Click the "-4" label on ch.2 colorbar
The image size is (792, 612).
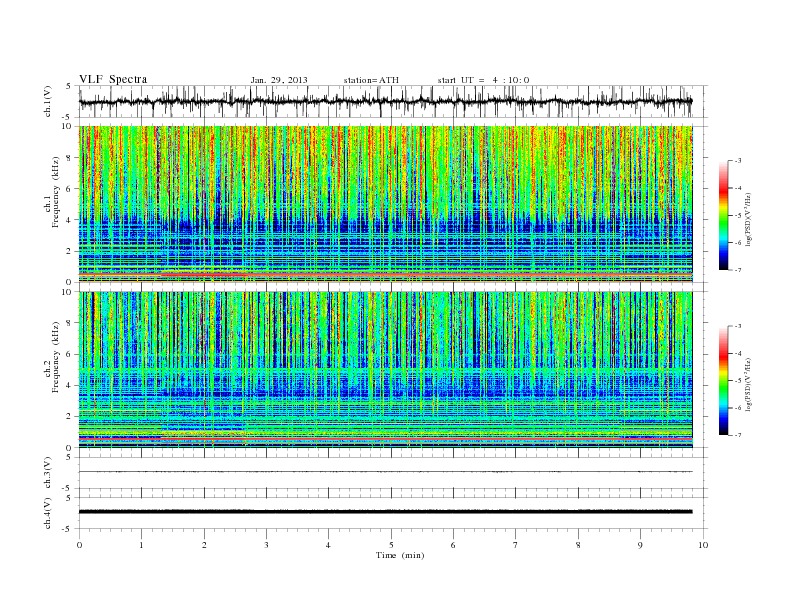point(738,353)
